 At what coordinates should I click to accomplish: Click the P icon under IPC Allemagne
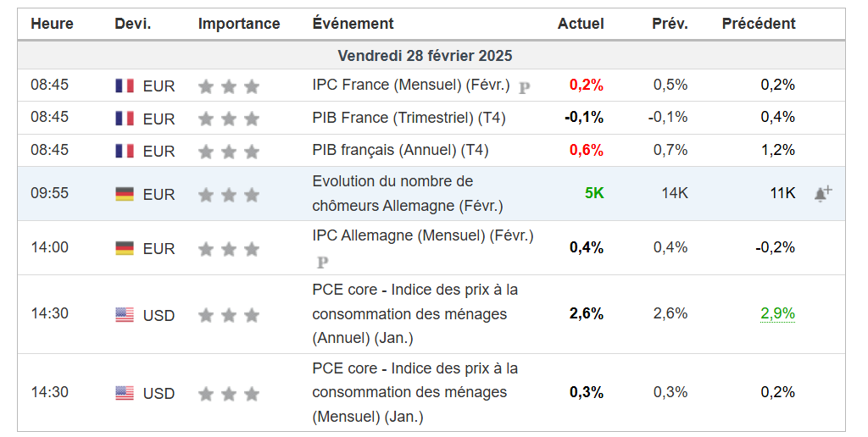coord(321,262)
